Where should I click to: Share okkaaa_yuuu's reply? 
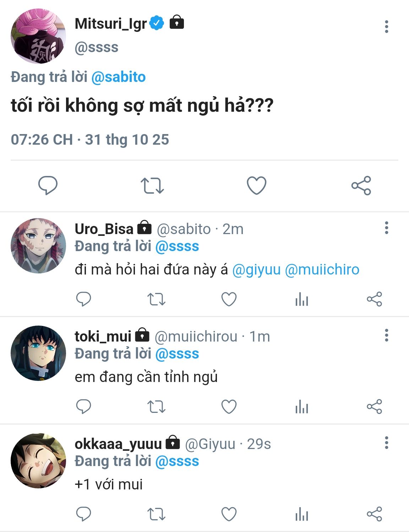pos(374,514)
